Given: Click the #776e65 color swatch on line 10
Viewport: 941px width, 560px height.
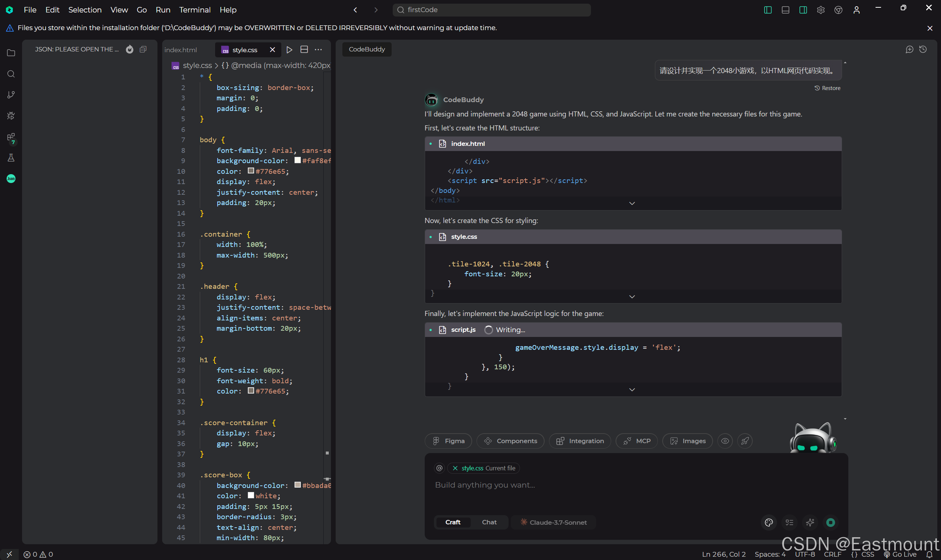Looking at the screenshot, I should coord(250,171).
